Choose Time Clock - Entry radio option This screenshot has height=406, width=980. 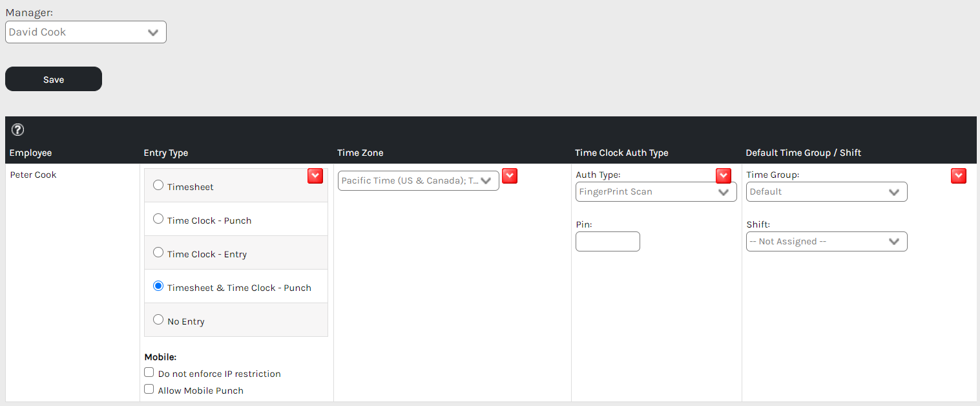pyautogui.click(x=158, y=253)
